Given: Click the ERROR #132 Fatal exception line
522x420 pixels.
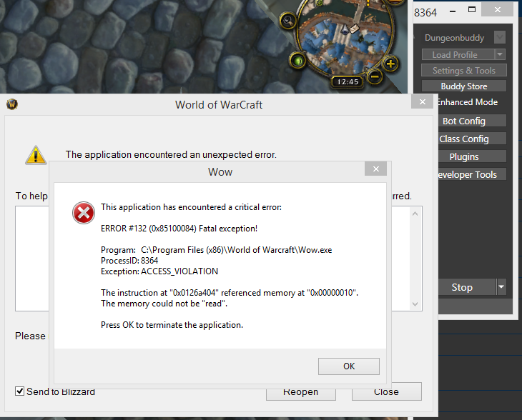Looking at the screenshot, I should (179, 229).
